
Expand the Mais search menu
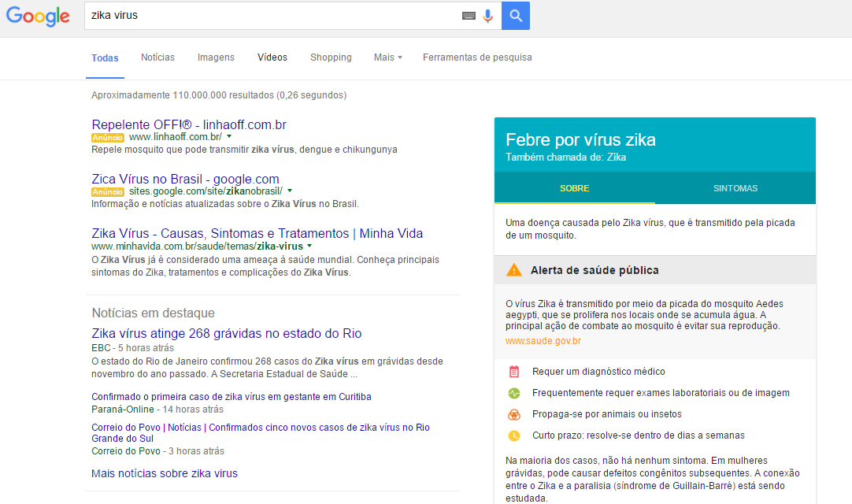(x=387, y=57)
